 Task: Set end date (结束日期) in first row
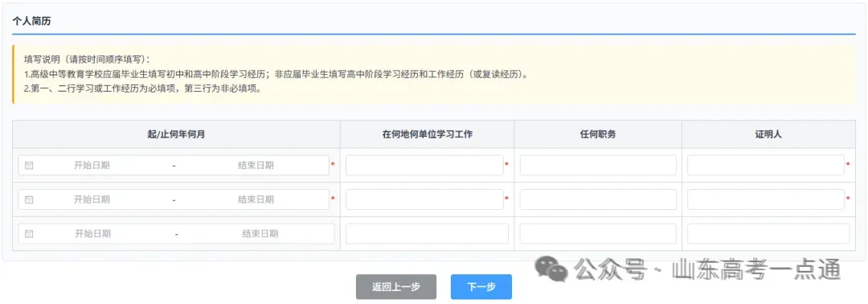tap(256, 165)
